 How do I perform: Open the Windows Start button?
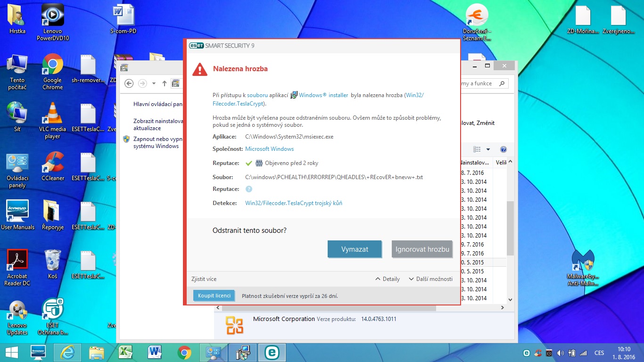[12, 352]
